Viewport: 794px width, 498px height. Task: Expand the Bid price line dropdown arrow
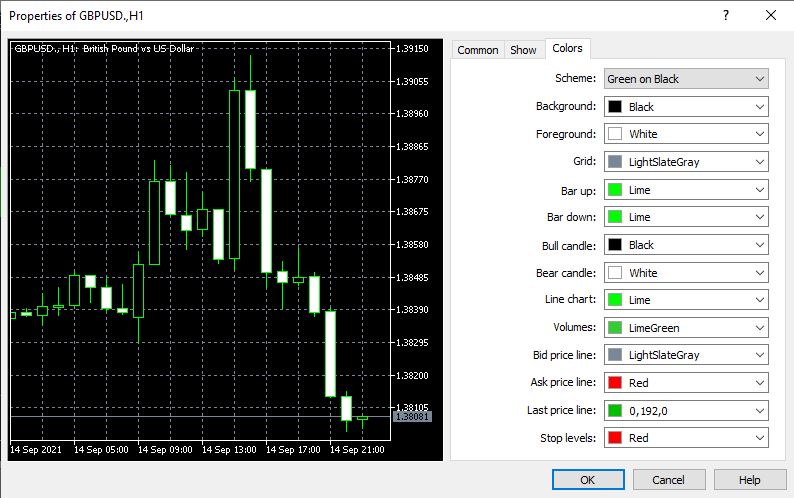tap(760, 355)
